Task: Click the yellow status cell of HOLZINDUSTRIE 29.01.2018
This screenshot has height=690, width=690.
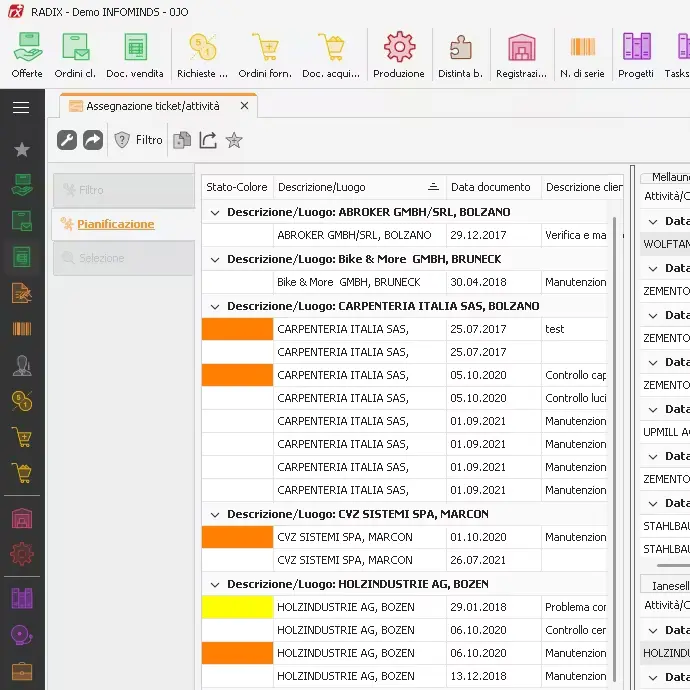Action: [x=237, y=607]
